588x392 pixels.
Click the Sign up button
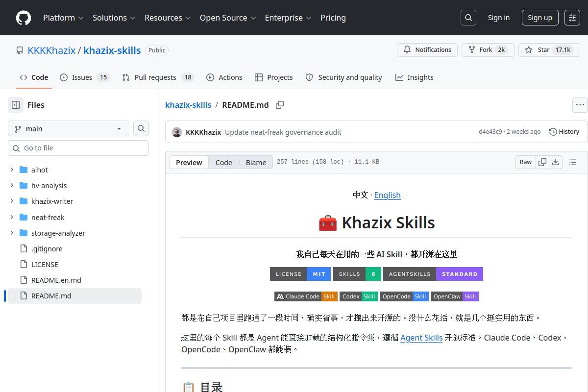pyautogui.click(x=540, y=18)
